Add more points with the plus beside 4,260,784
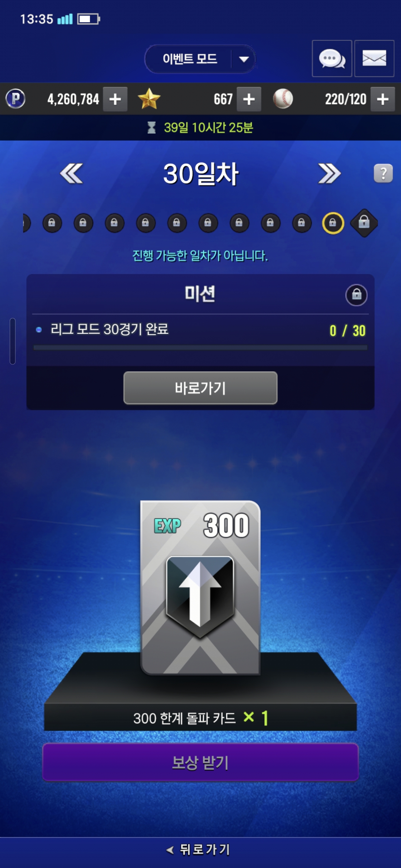This screenshot has width=401, height=868. pyautogui.click(x=115, y=99)
